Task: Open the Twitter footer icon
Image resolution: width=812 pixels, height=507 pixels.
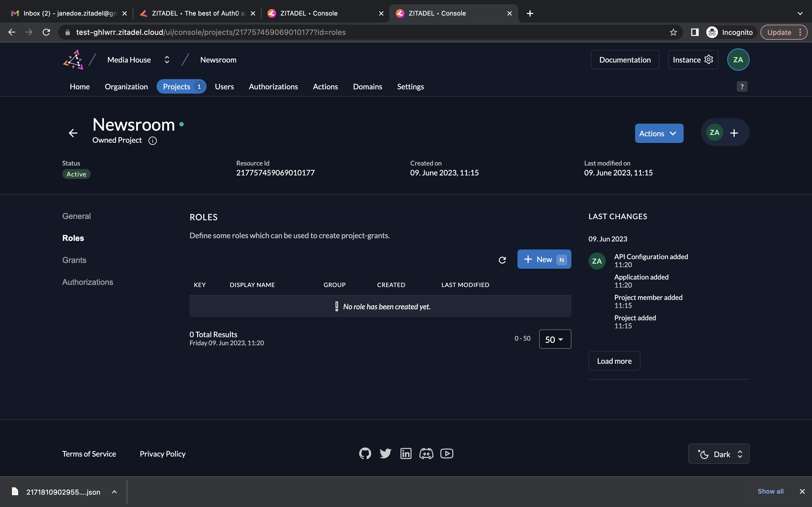Action: point(385,454)
